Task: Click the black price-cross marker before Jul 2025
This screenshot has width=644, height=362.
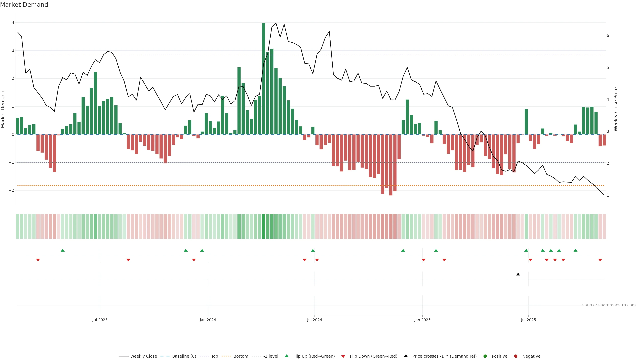Action: tap(518, 274)
